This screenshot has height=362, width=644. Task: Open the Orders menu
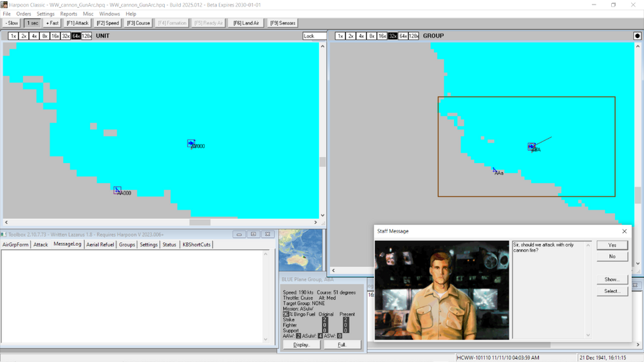coord(23,14)
